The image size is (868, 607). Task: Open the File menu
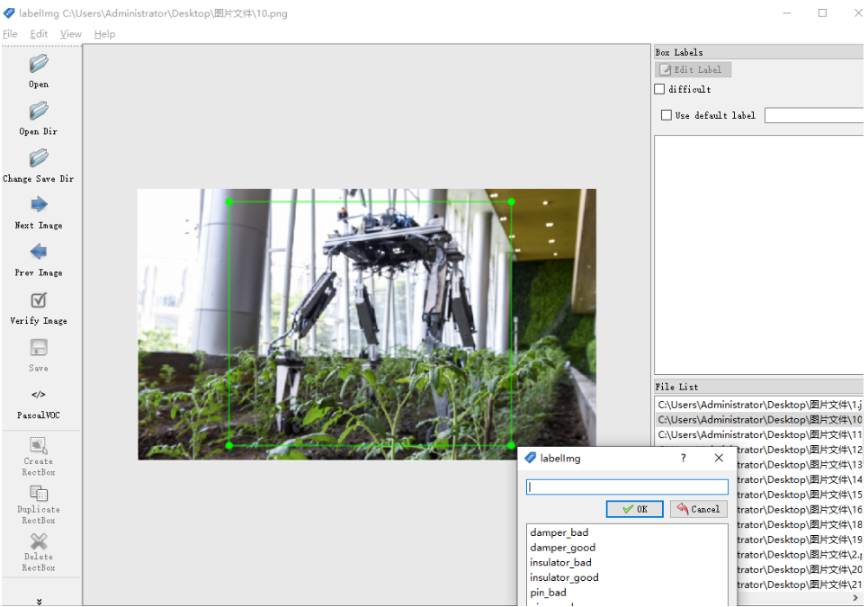[x=10, y=34]
